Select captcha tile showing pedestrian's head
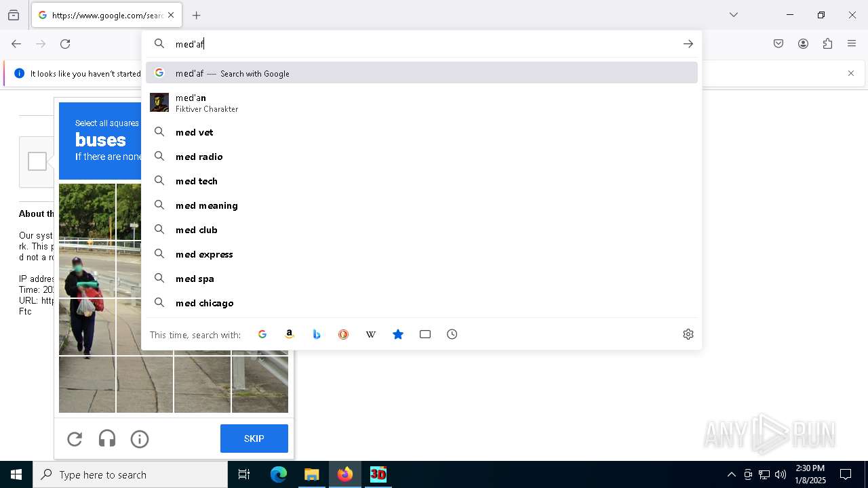 (87, 269)
